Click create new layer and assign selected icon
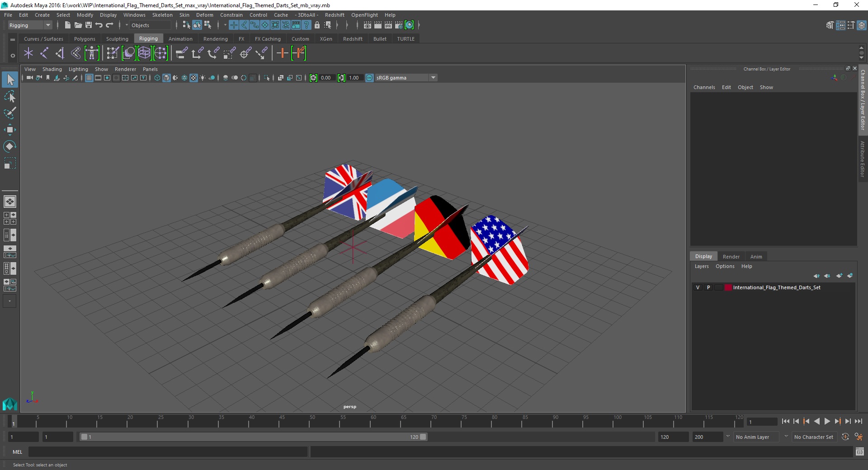This screenshot has height=470, width=868. [x=850, y=276]
